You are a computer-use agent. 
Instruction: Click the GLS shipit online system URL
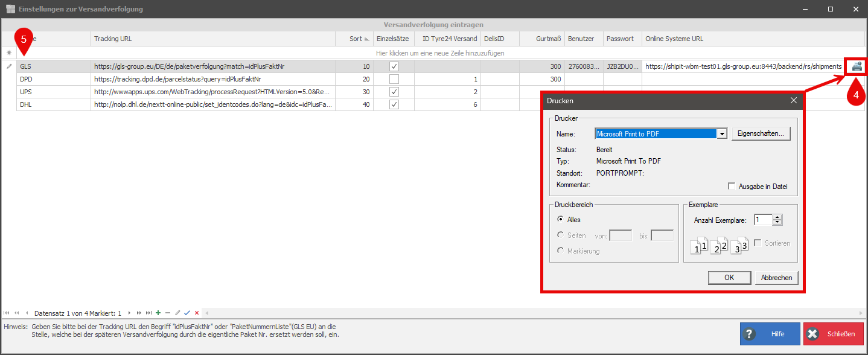coord(744,66)
